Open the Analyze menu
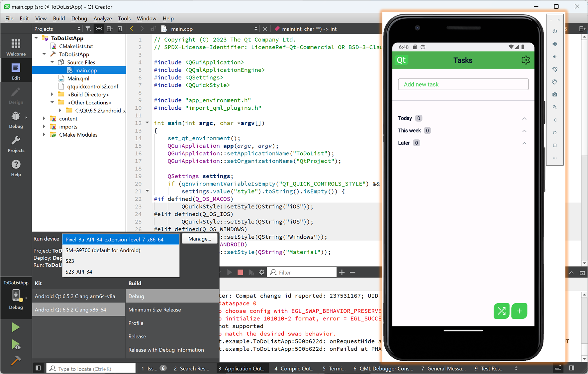Image resolution: width=588 pixels, height=374 pixels. pyautogui.click(x=103, y=18)
